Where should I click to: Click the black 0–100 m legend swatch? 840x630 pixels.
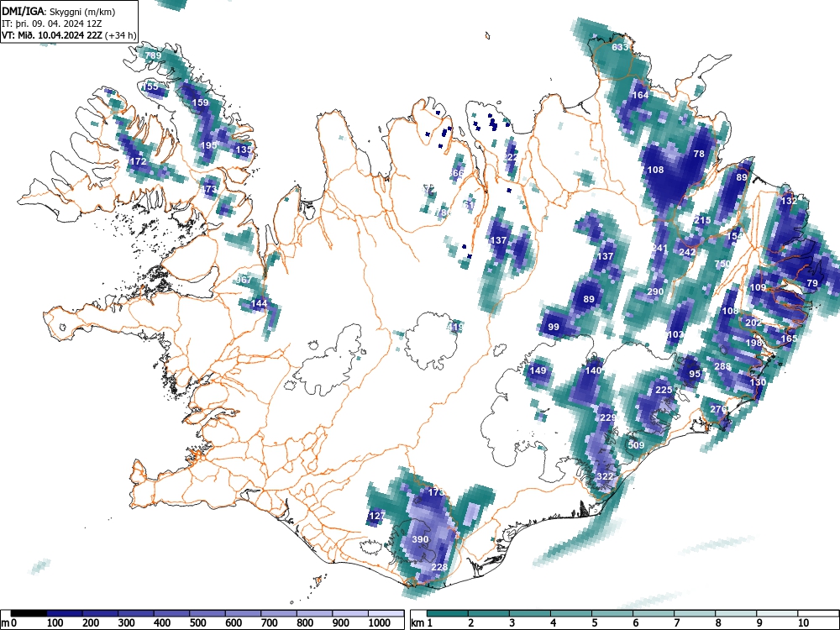(x=29, y=613)
